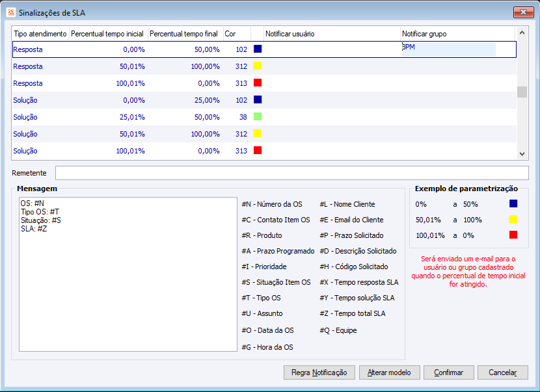Click the Percentual tempo final column header
Image resolution: width=540 pixels, height=392 pixels.
tap(185, 34)
